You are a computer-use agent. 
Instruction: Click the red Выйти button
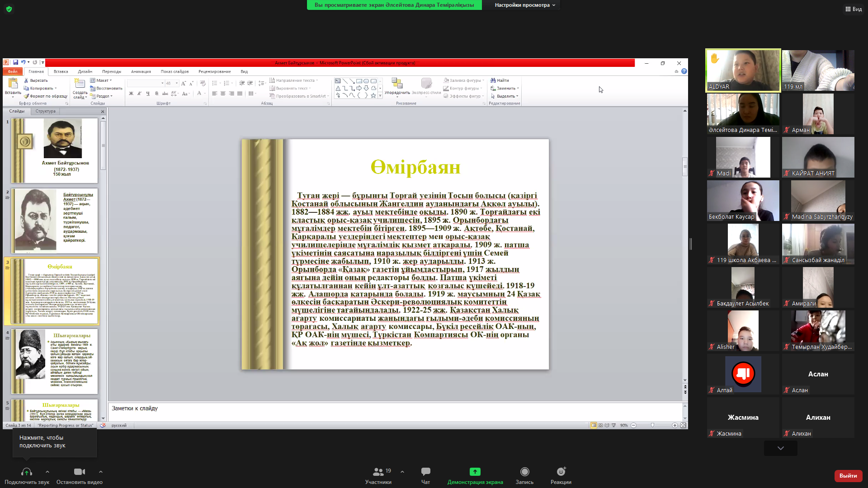pos(848,475)
